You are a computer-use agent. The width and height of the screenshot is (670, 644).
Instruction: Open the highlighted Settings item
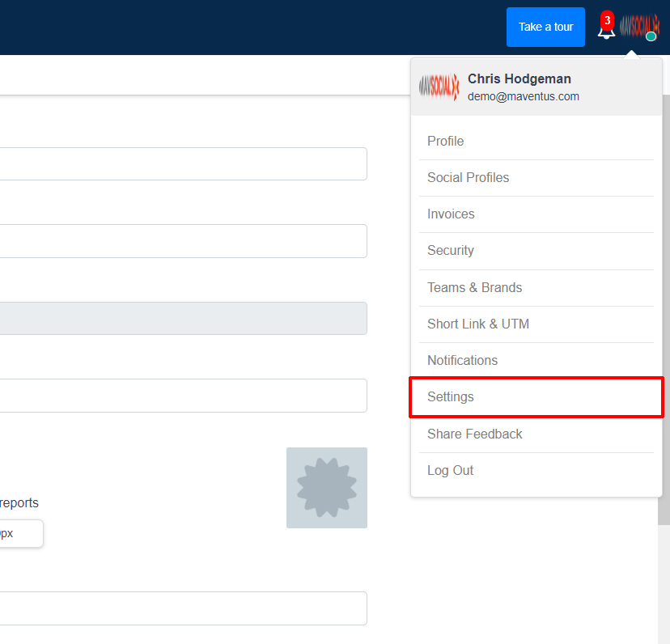coord(451,397)
